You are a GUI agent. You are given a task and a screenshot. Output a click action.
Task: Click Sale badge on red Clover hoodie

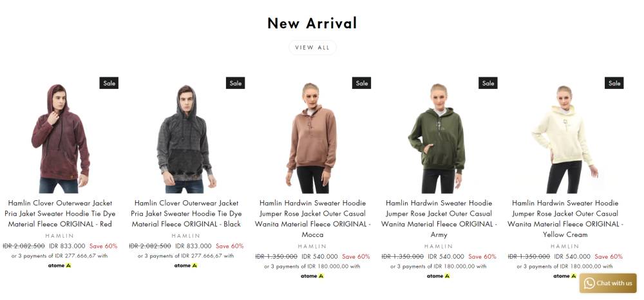click(109, 83)
